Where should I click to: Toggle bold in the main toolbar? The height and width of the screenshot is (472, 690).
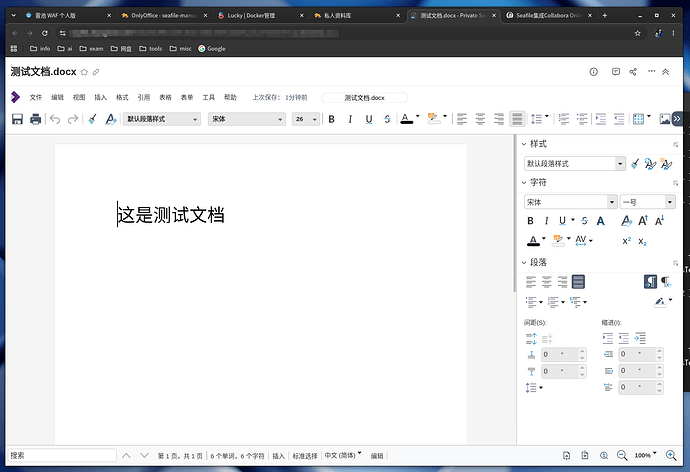tap(332, 119)
